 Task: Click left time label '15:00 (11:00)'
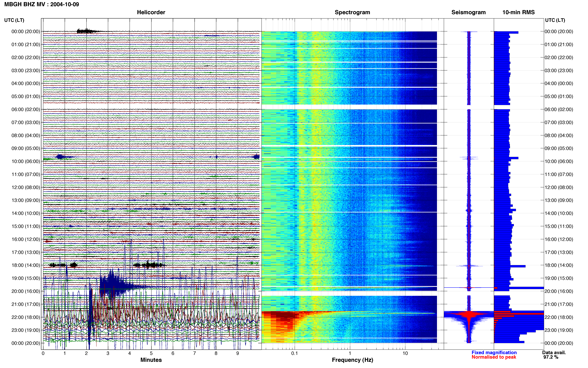26,226
